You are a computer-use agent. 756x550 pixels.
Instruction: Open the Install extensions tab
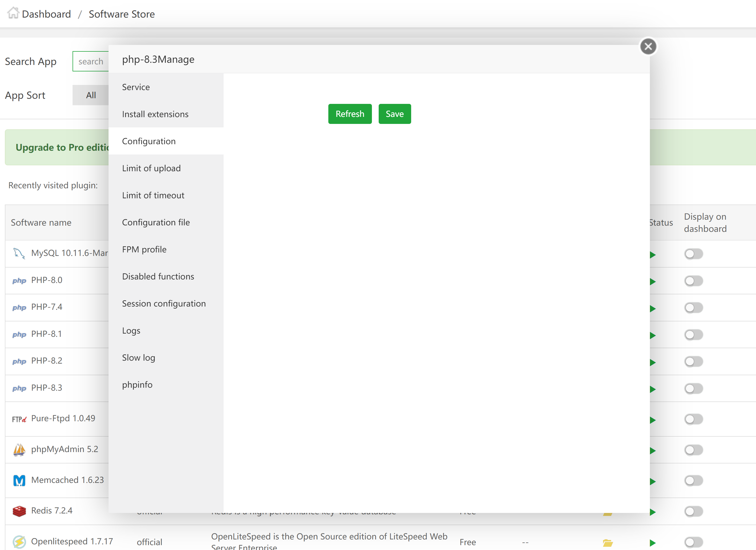click(x=155, y=114)
